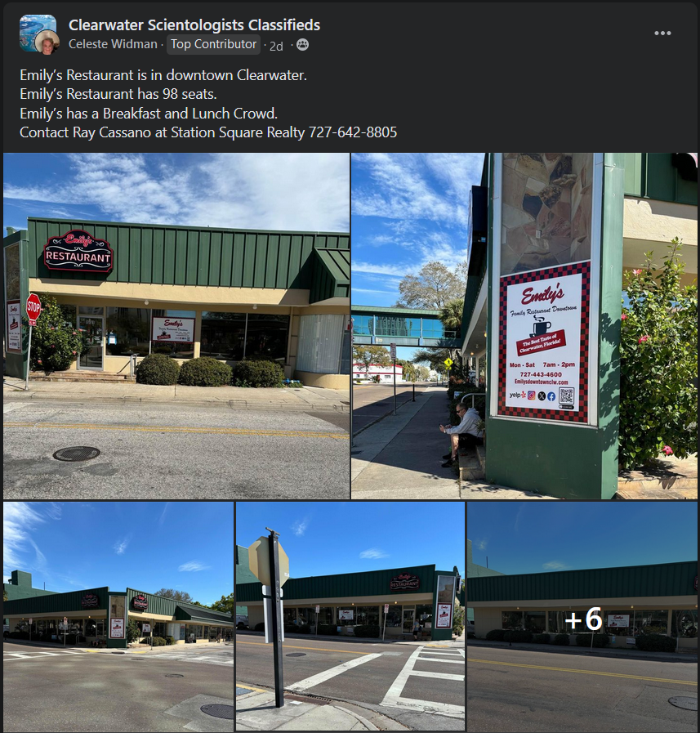This screenshot has width=700, height=733.
Task: Click the QR code on Emily's sign
Action: (566, 396)
